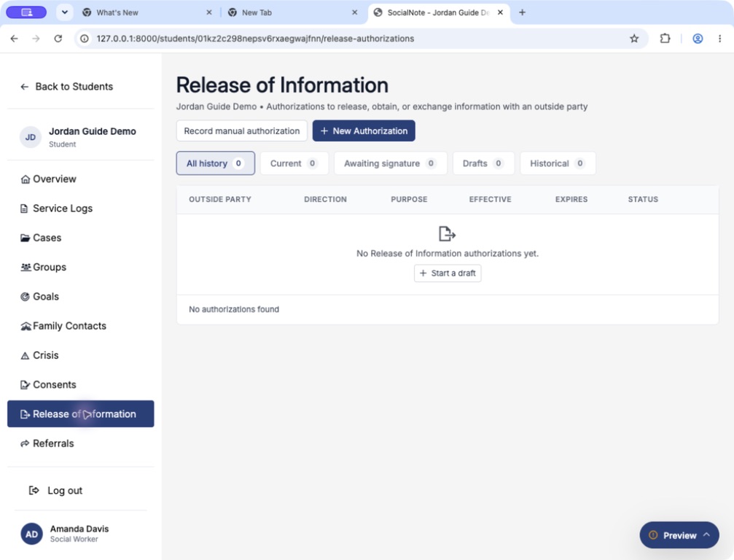Viewport: 734px width, 560px height.
Task: Click the DIRECTION column header
Action: pyautogui.click(x=325, y=200)
